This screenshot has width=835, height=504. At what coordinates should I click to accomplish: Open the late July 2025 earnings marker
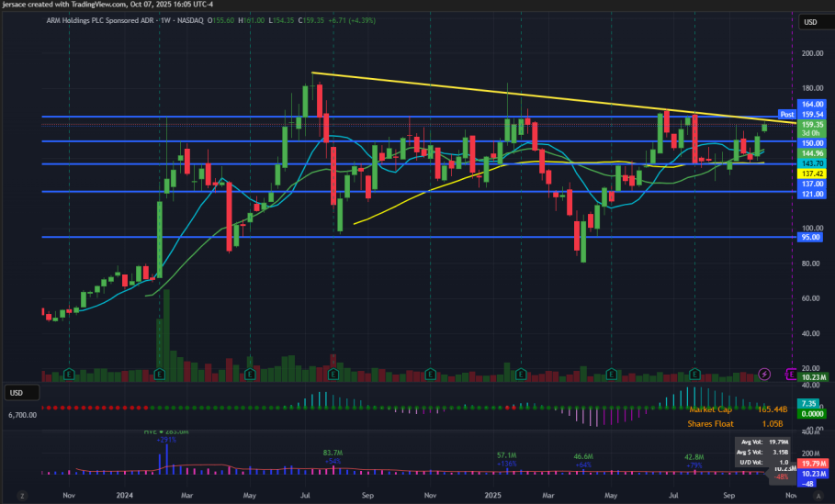pyautogui.click(x=694, y=375)
